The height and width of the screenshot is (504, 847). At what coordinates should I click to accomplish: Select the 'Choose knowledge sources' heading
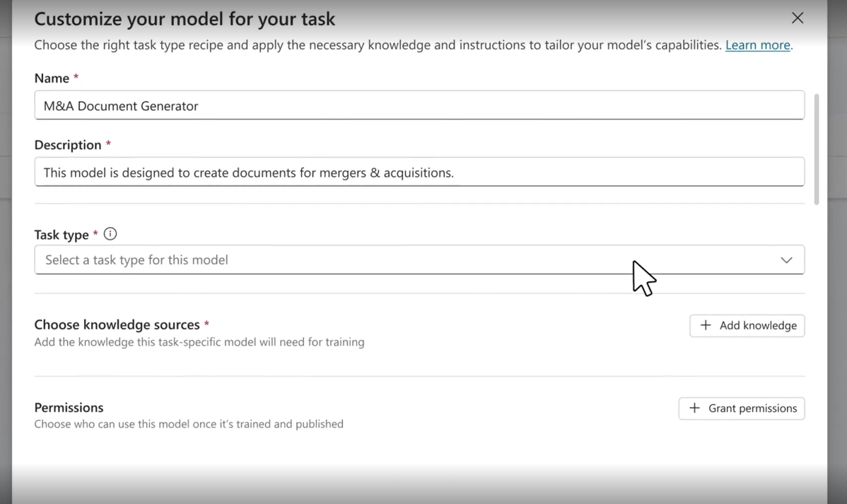[x=117, y=324]
